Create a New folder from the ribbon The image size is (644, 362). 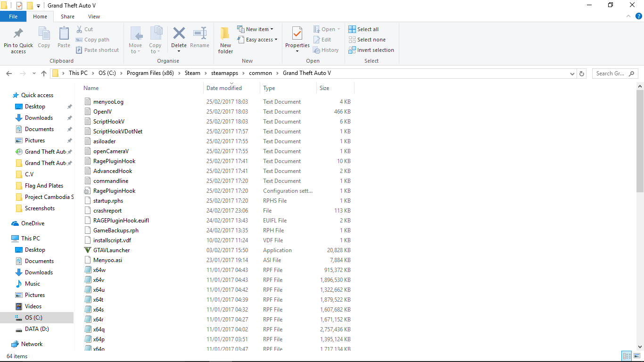pos(225,40)
